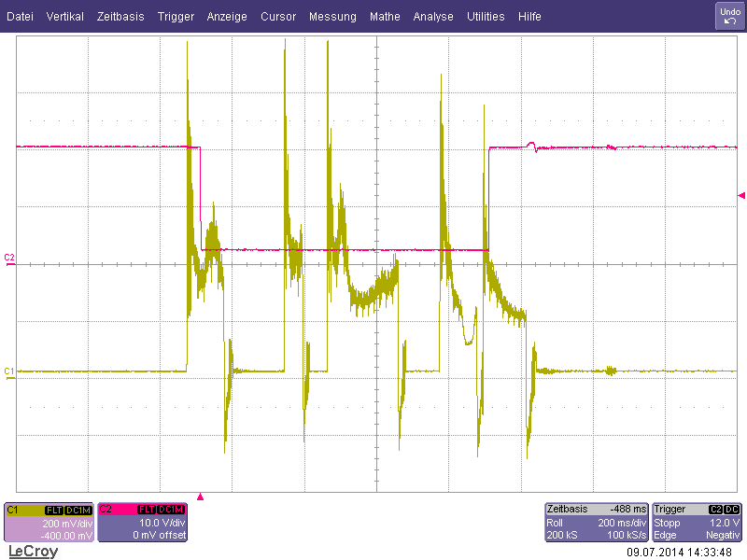Click the FLT badge in C2 box
The width and height of the screenshot is (747, 560).
[148, 510]
